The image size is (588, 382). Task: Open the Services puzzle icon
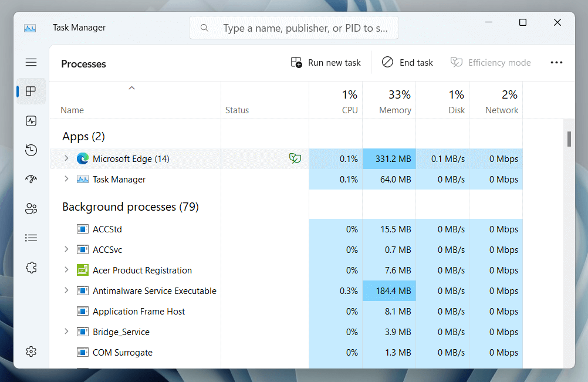tap(31, 268)
